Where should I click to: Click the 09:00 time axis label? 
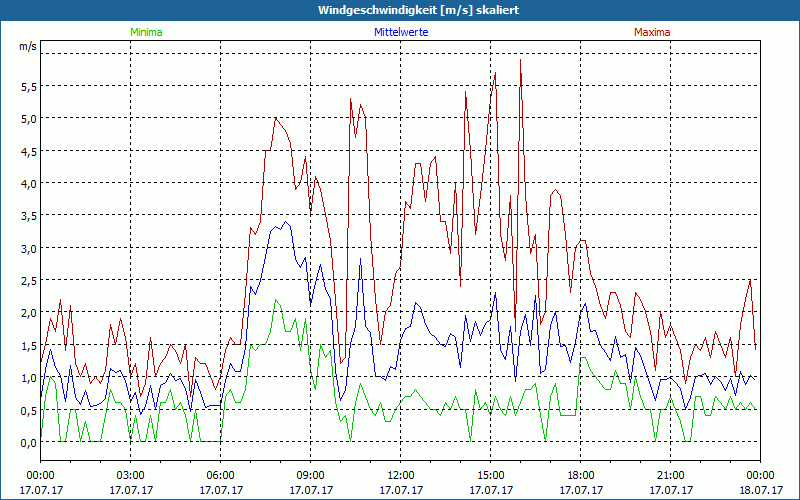click(311, 476)
